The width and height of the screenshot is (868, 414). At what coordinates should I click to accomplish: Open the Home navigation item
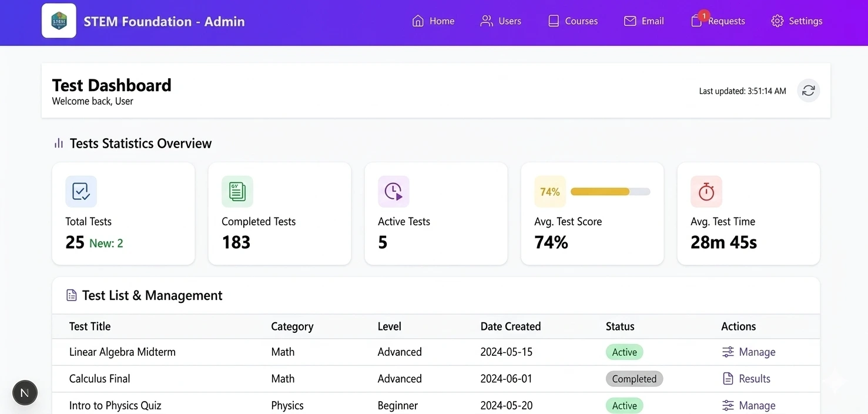click(x=433, y=21)
